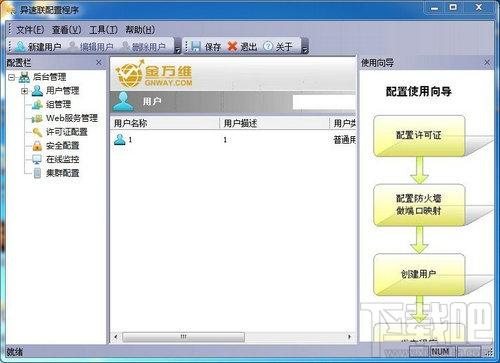Open 许可证配置 tree label

[67, 132]
